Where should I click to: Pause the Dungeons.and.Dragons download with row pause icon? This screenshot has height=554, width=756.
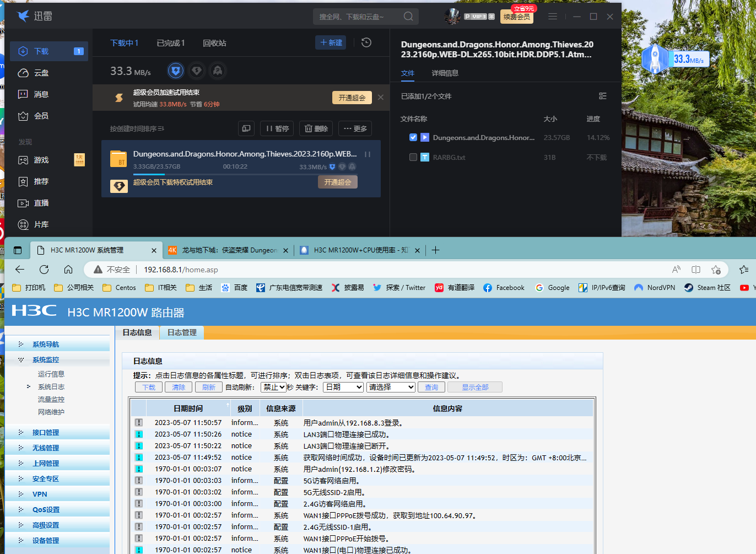(x=368, y=154)
